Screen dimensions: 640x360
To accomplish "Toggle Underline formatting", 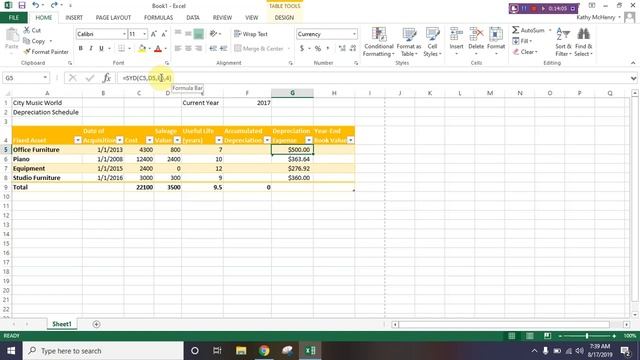I will tap(101, 49).
